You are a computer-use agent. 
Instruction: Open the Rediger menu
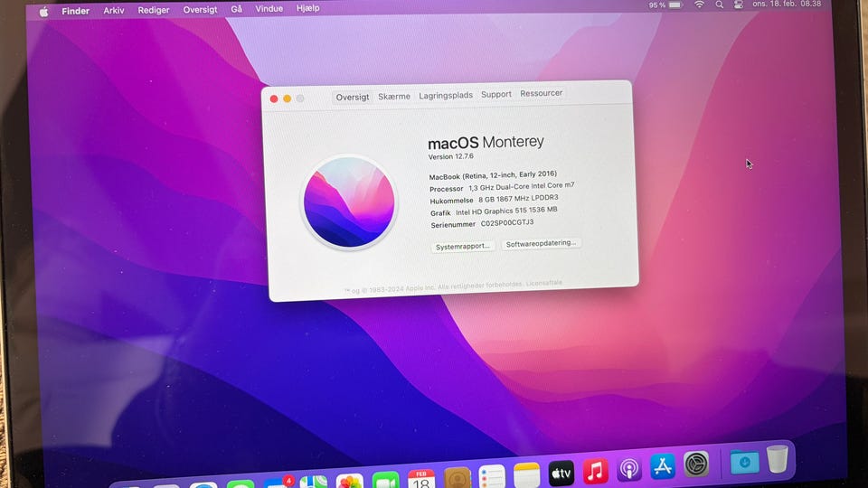154,10
